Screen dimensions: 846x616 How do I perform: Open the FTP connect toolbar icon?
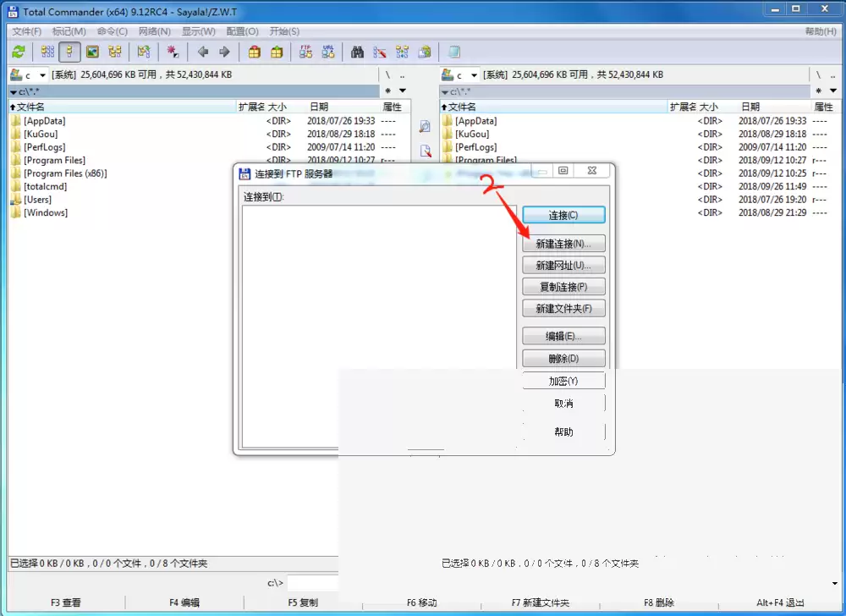pyautogui.click(x=306, y=52)
